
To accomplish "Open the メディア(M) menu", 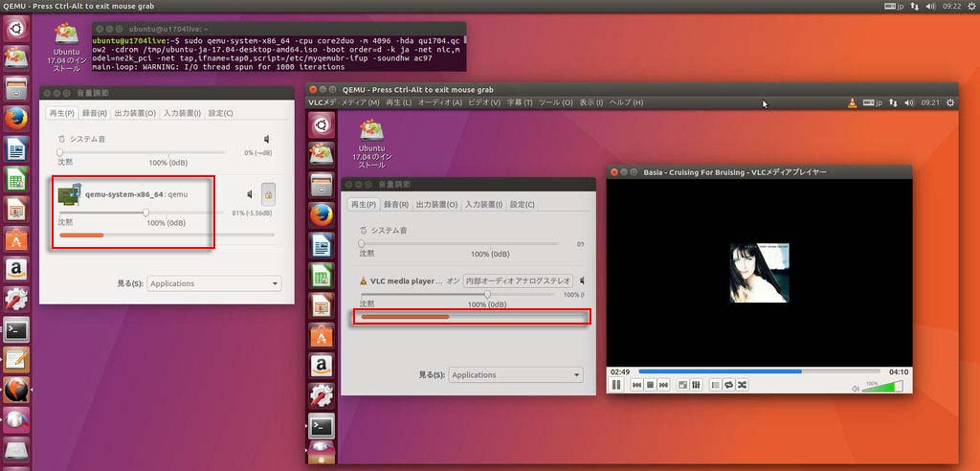I will coord(360,102).
